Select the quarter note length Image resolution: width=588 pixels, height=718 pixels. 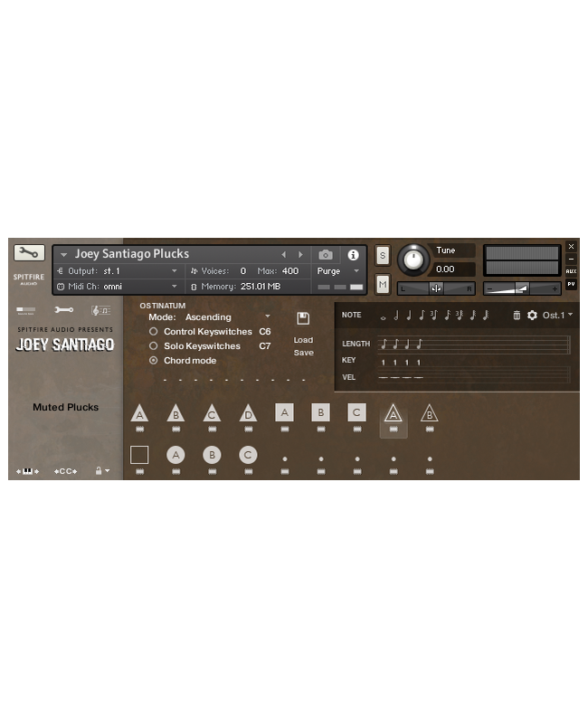[409, 315]
